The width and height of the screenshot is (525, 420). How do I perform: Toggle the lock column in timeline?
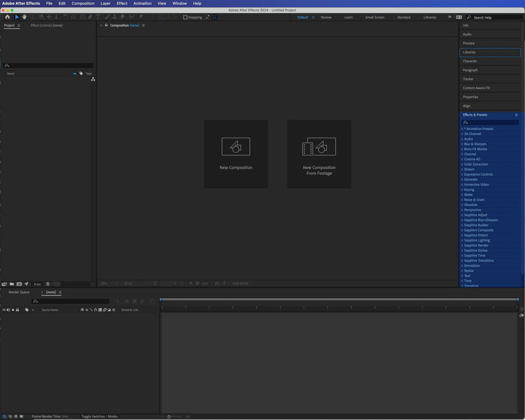[17, 310]
